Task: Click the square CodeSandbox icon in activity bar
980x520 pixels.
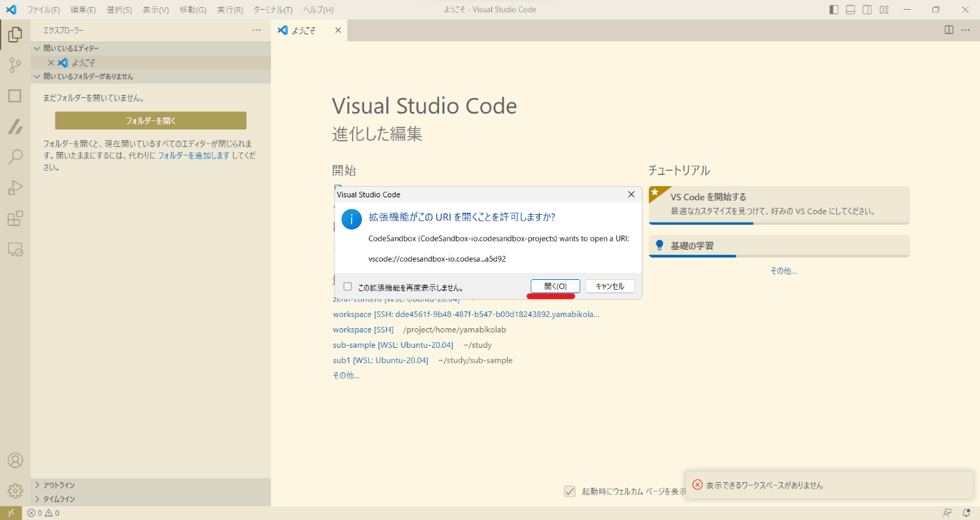Action: click(15, 96)
